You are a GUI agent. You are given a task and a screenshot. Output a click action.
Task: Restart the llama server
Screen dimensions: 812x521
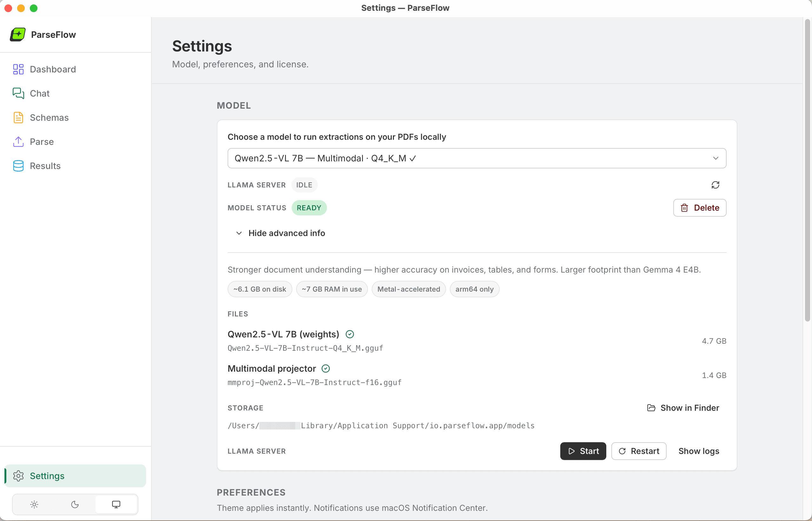tap(639, 451)
